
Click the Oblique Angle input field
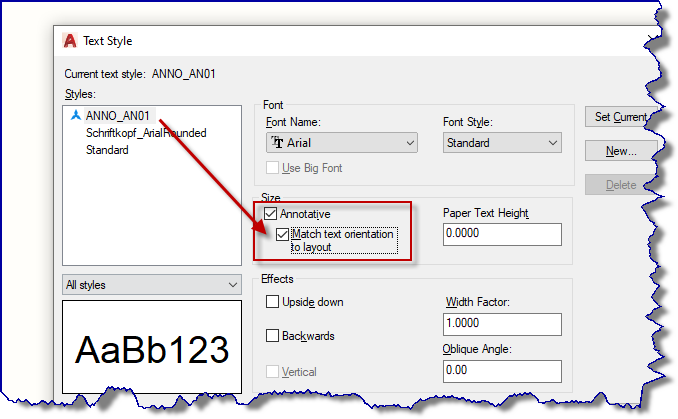502,371
